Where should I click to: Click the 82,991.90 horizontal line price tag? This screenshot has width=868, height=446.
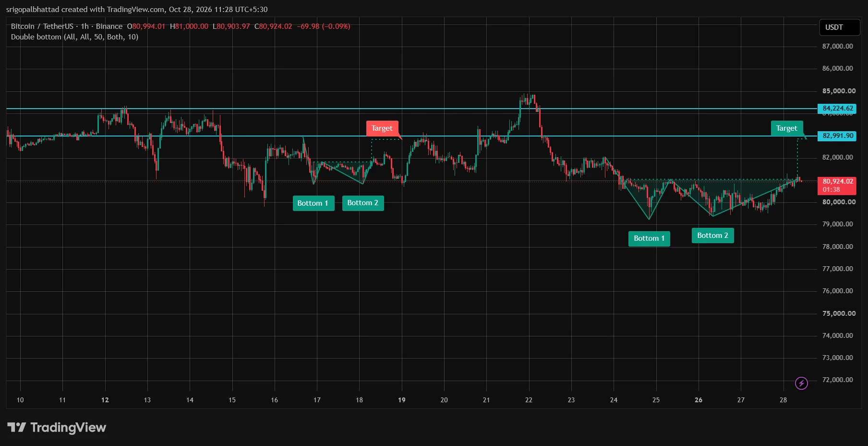click(838, 136)
